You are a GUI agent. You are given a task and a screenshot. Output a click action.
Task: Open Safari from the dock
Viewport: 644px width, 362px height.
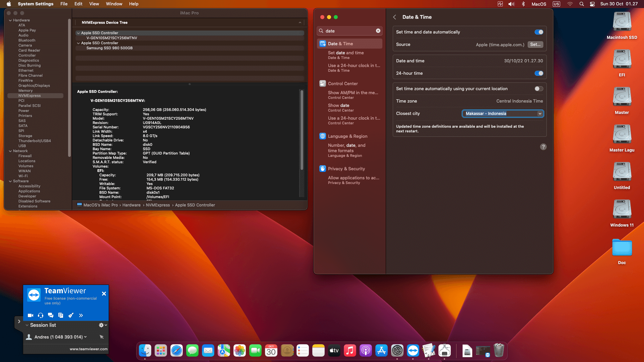[176, 351]
